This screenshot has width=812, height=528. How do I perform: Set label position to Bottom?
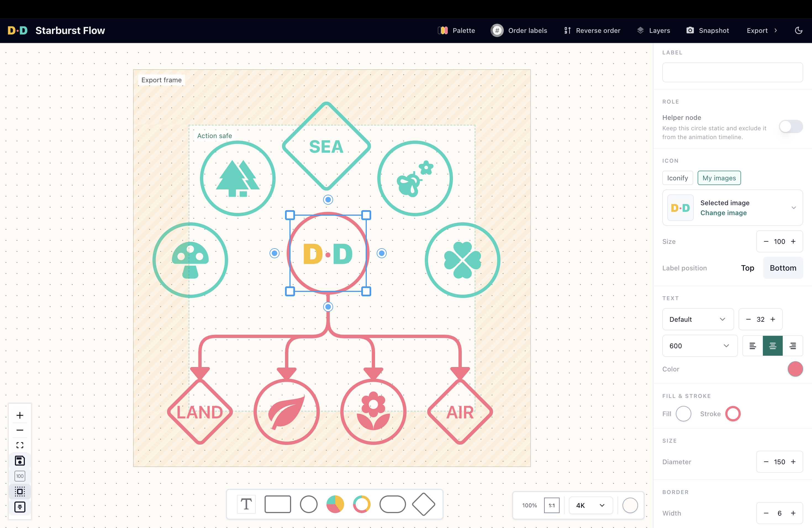point(783,268)
